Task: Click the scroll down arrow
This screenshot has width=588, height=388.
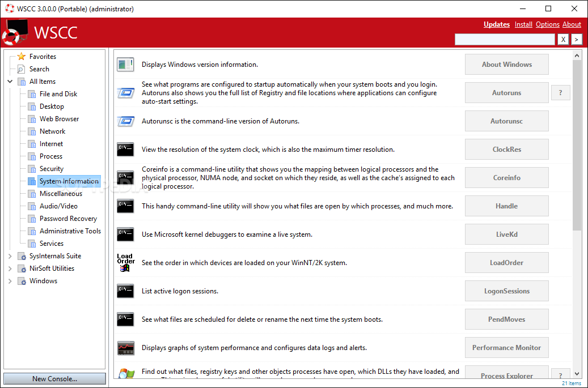Action: pos(577,373)
